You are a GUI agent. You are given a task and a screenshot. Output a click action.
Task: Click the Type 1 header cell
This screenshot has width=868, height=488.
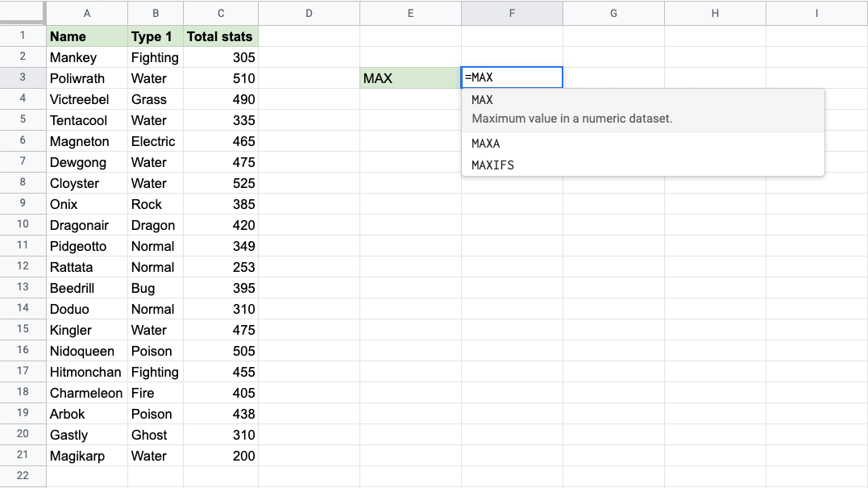tap(156, 36)
